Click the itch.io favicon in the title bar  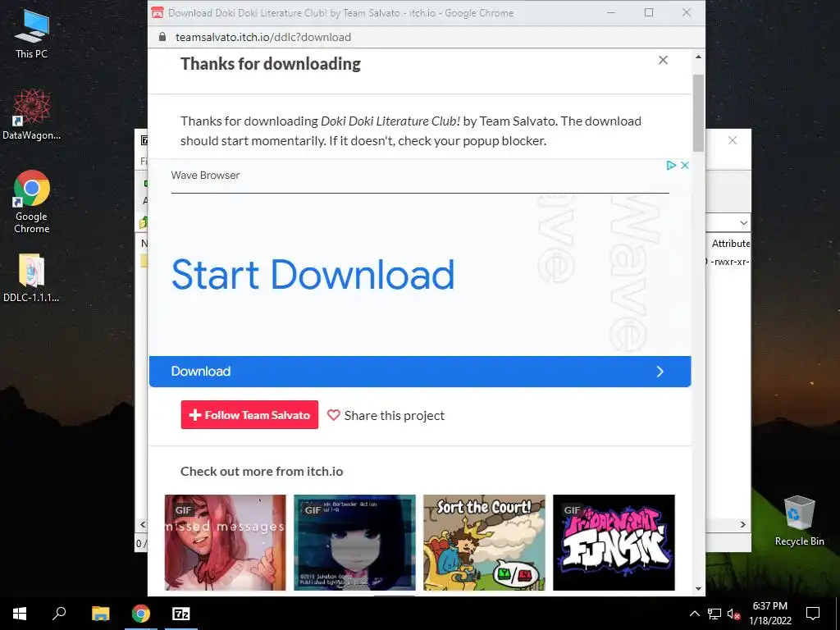tap(157, 12)
